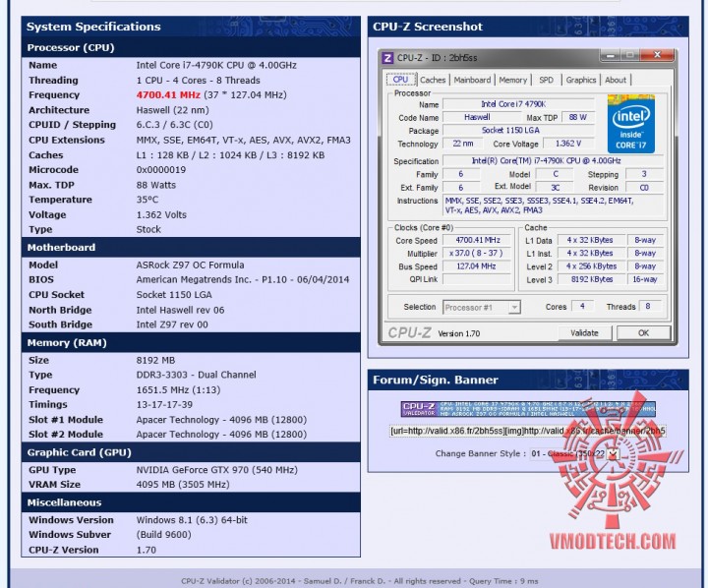Click 'NVIDIA GeForce GTX 970 (540 MHz)'
This screenshot has width=708, height=588.
(x=216, y=470)
